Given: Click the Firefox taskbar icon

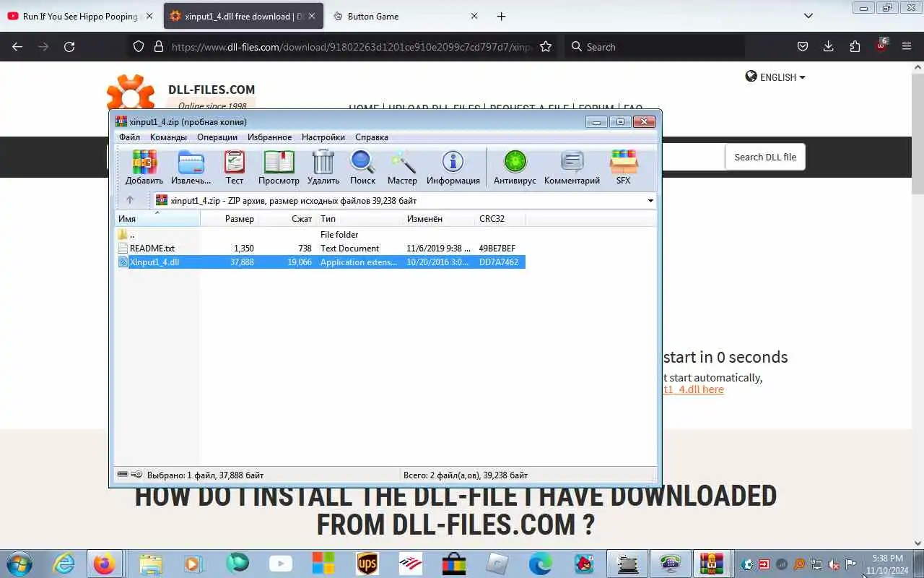Looking at the screenshot, I should 104,564.
